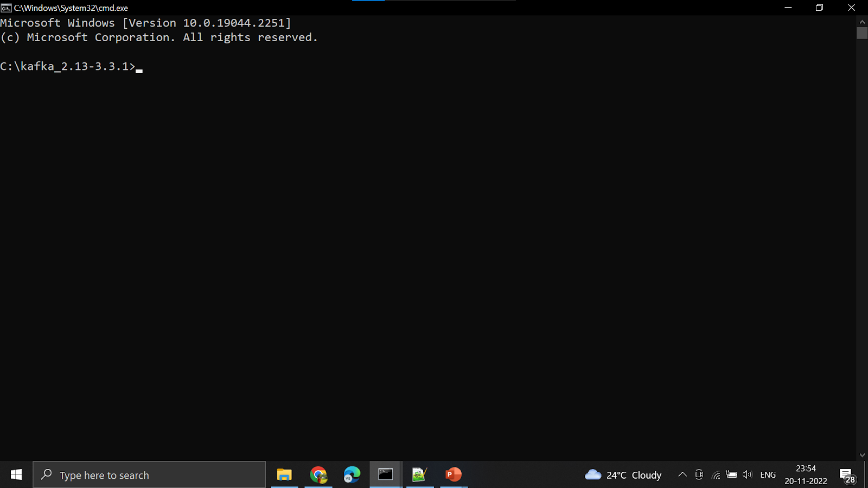Click the Microsoft Corporation copyright line

[x=159, y=37]
